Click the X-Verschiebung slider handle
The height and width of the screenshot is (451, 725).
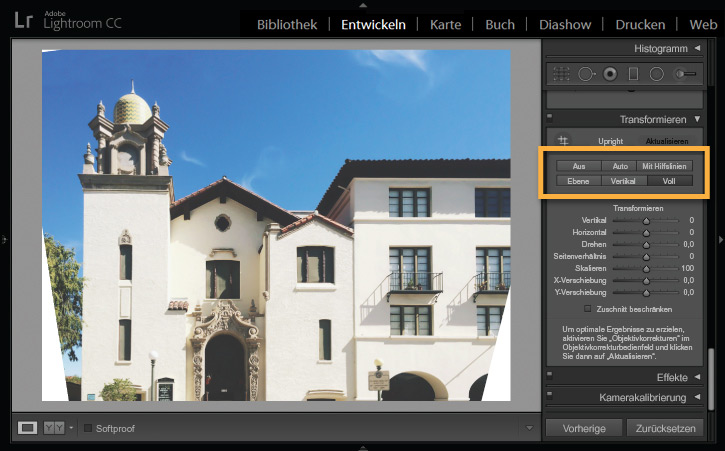pos(646,281)
